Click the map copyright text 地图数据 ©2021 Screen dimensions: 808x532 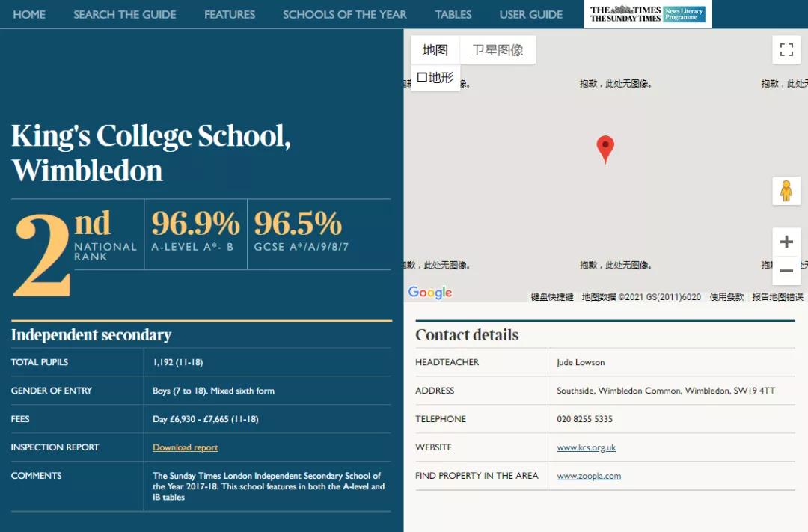642,297
